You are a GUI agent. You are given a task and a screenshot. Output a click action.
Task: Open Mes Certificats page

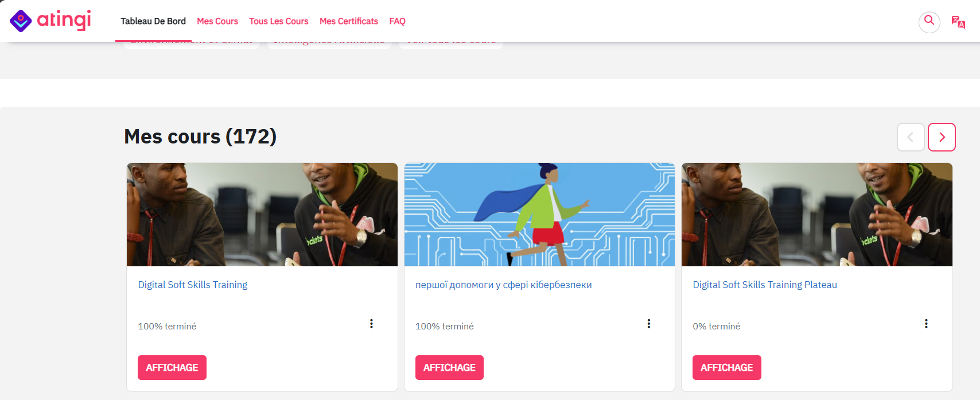click(x=349, y=21)
